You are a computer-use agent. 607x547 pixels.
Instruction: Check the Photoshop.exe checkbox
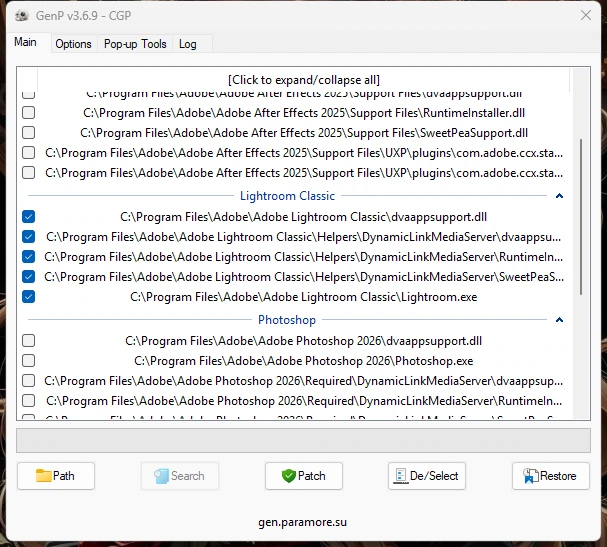[x=28, y=361]
